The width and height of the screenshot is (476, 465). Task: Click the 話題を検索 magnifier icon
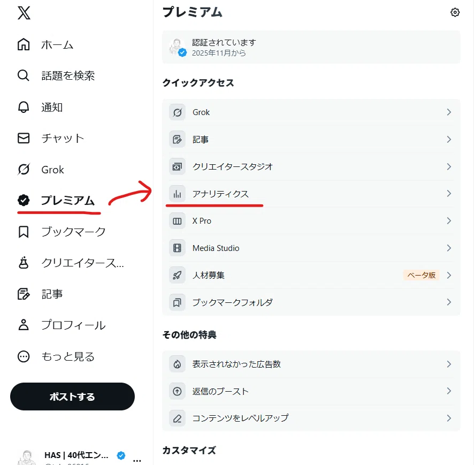[x=24, y=75]
